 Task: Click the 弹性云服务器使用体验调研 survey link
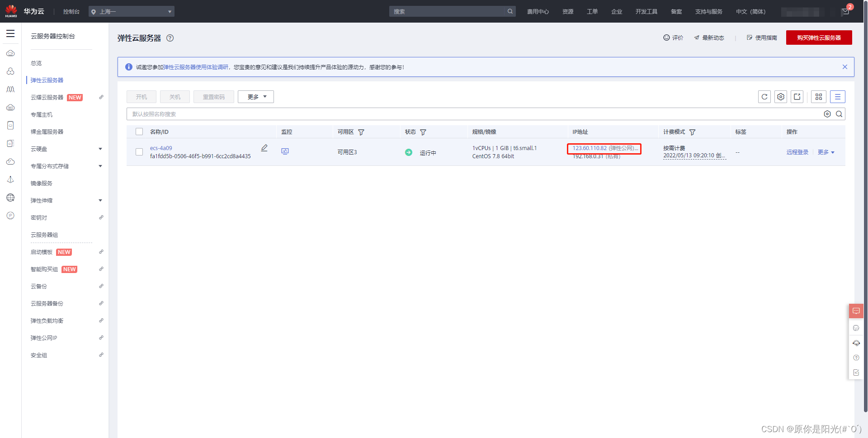196,67
